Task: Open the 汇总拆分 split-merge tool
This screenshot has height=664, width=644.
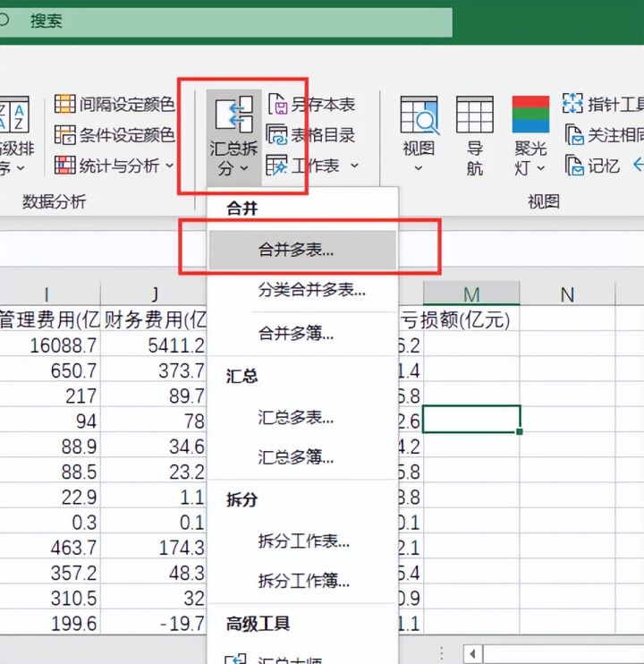Action: coord(233,136)
